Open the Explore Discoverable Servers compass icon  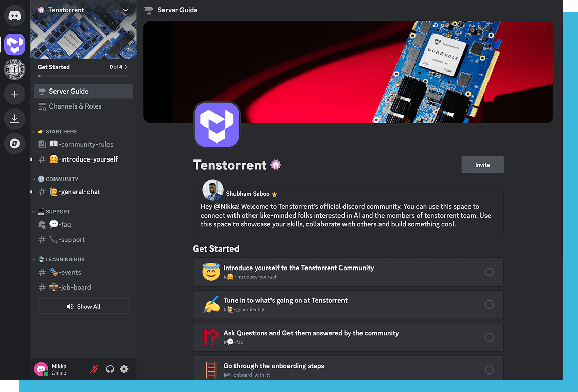coord(15,144)
